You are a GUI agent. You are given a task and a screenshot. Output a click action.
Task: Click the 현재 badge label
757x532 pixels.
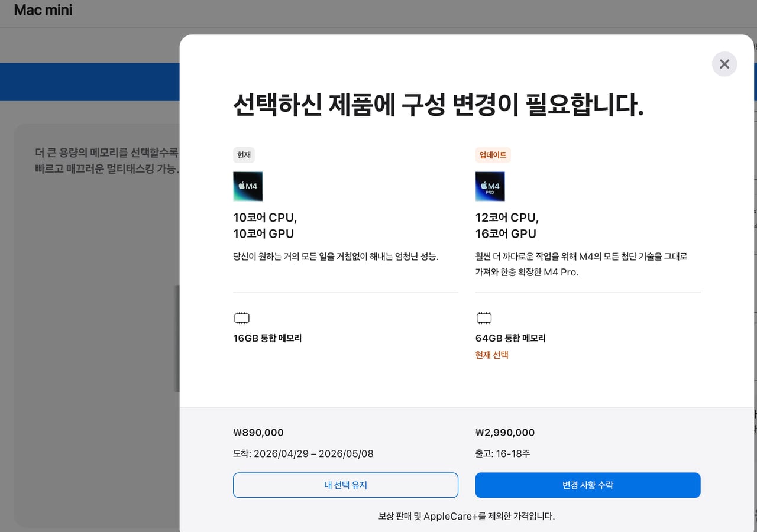pyautogui.click(x=244, y=155)
